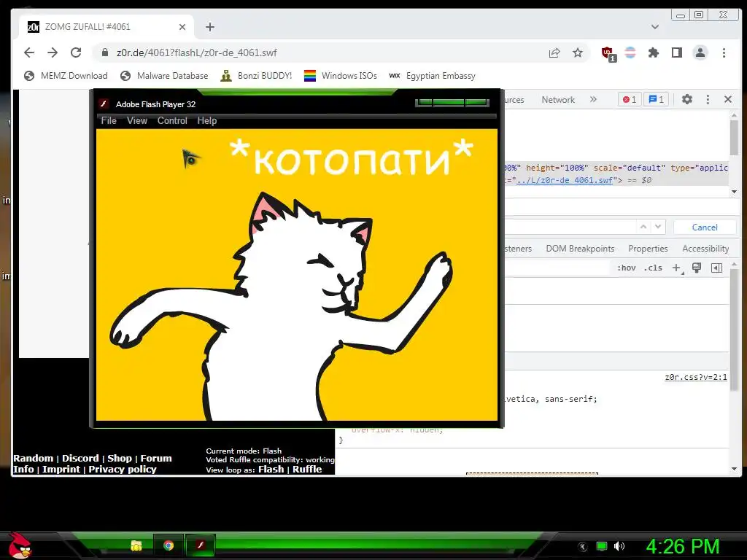Expand the tab search chevron
This screenshot has width=747, height=560.
[655, 27]
